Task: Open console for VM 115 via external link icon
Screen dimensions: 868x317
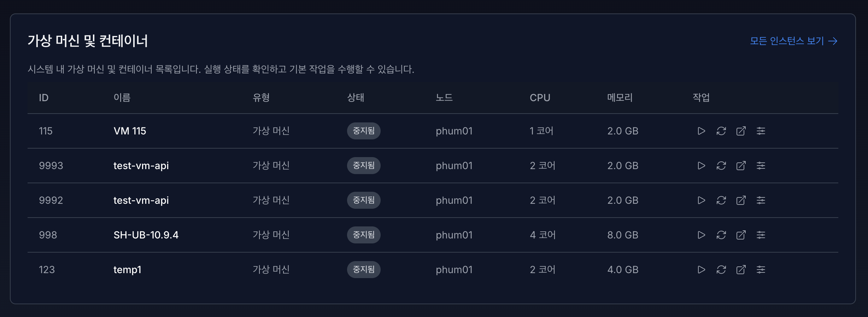Action: coord(741,131)
